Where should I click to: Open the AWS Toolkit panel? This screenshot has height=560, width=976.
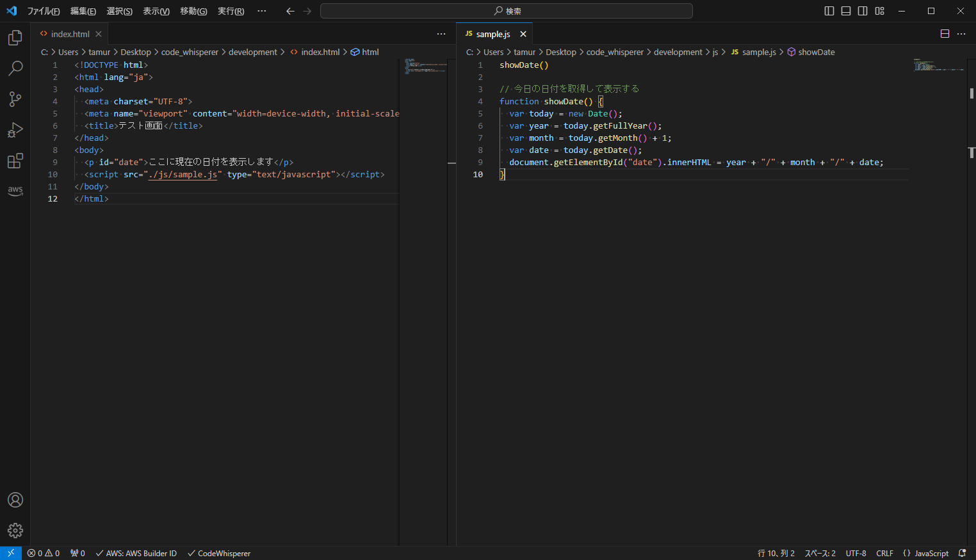(15, 191)
